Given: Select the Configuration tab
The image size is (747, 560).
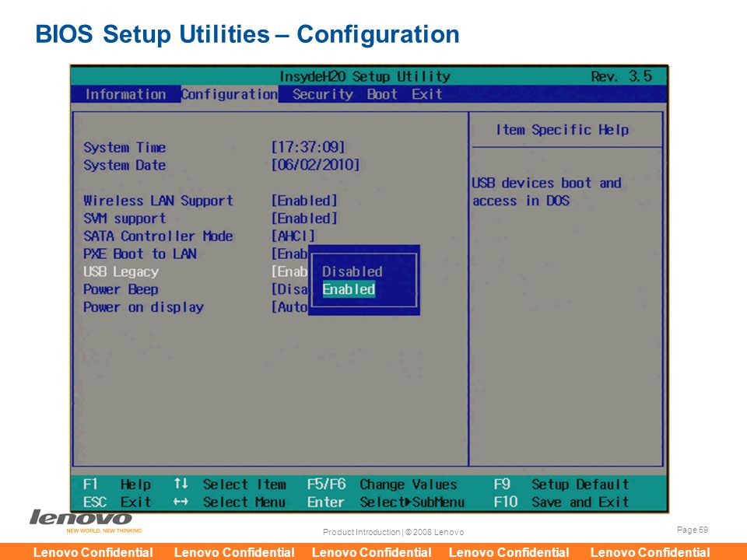Looking at the screenshot, I should [230, 94].
